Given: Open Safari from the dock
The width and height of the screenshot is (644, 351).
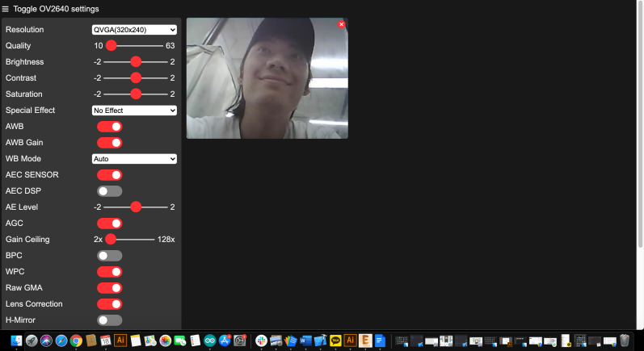Looking at the screenshot, I should (61, 341).
